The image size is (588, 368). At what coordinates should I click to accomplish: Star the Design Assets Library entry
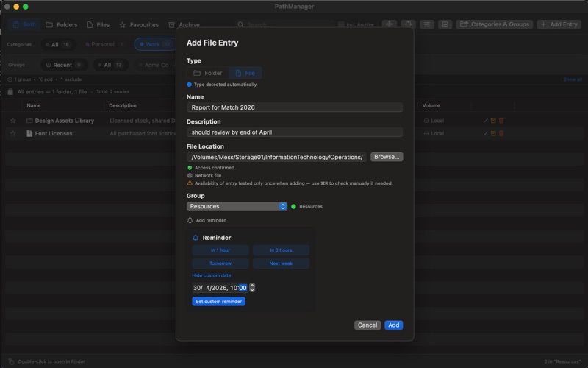(x=13, y=121)
